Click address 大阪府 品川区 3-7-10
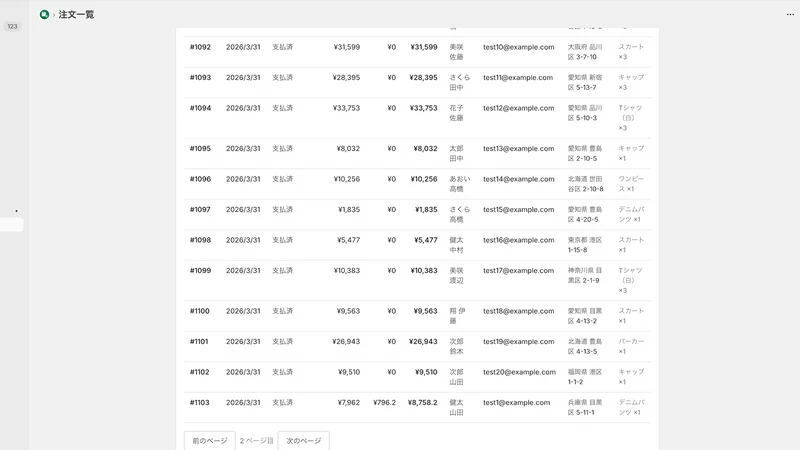 click(x=585, y=52)
